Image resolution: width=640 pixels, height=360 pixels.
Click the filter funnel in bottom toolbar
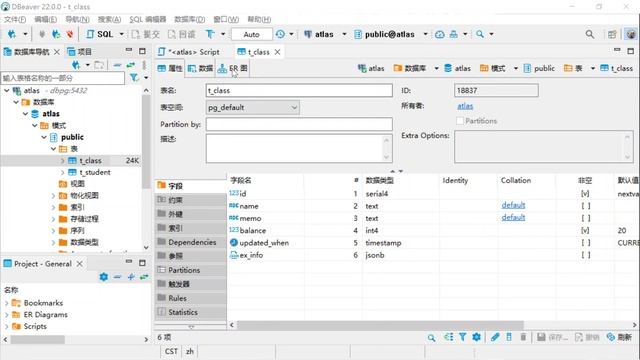click(462, 337)
